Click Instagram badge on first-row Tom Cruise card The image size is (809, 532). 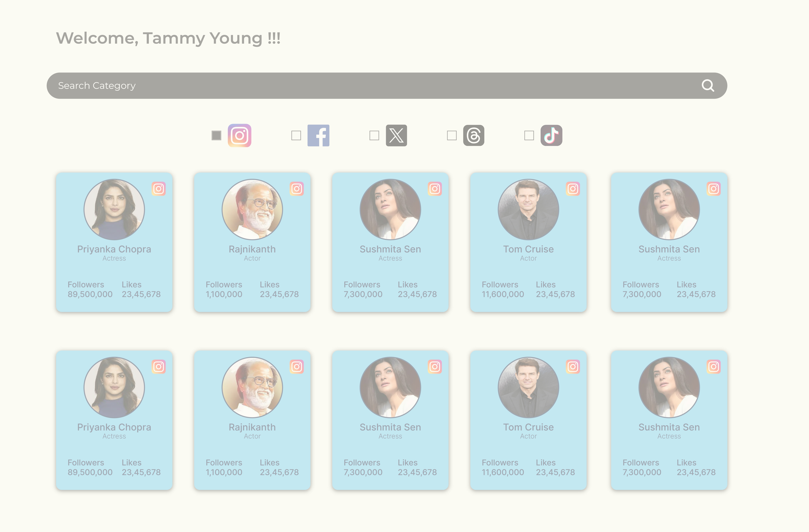click(573, 189)
